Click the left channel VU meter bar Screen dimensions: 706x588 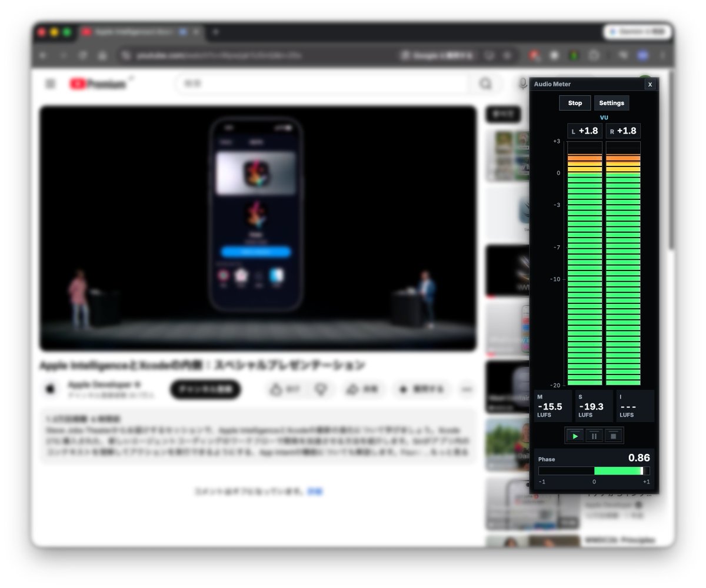tap(585, 263)
